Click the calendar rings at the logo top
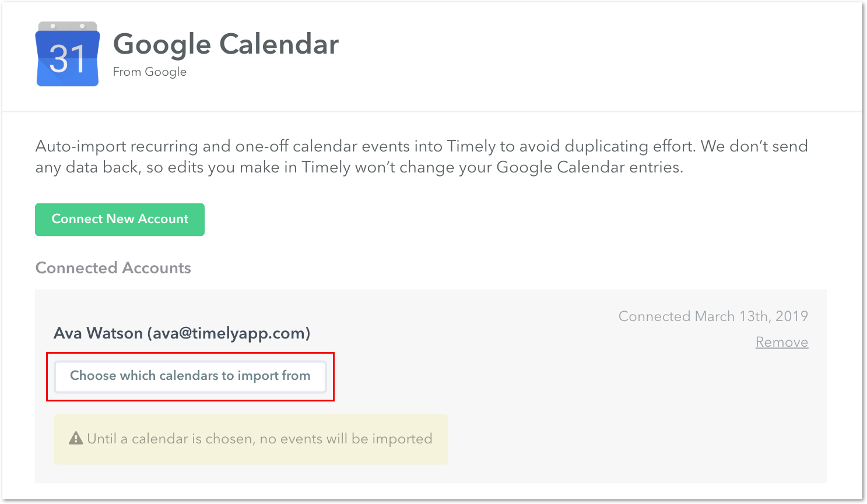The height and width of the screenshot is (504, 867). (66, 26)
